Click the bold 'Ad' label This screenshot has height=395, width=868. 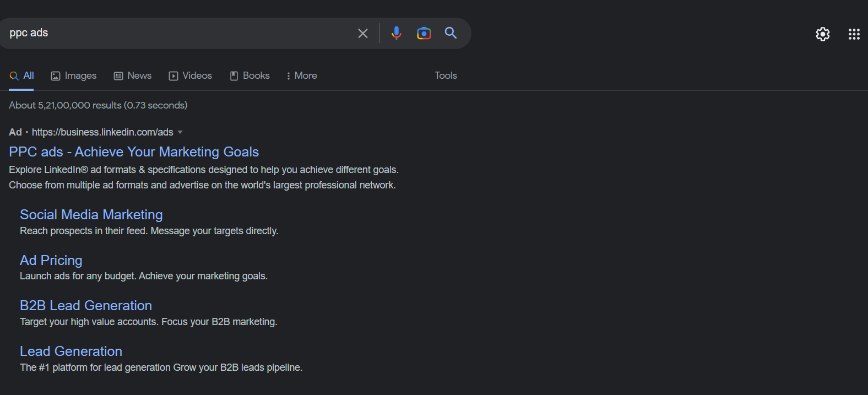(15, 132)
